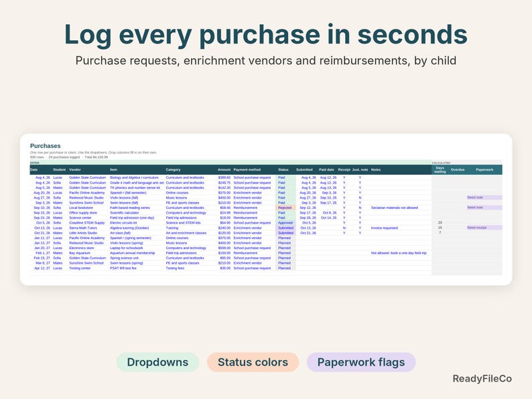Click 'Spanish I (spring semester)' item cell
The height and width of the screenshot is (399, 532).
click(x=130, y=238)
